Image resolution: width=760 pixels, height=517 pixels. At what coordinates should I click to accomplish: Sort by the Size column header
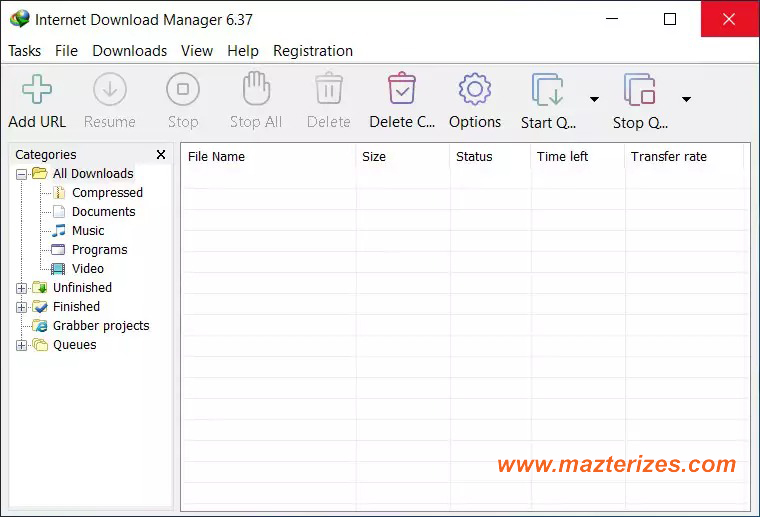pyautogui.click(x=403, y=157)
